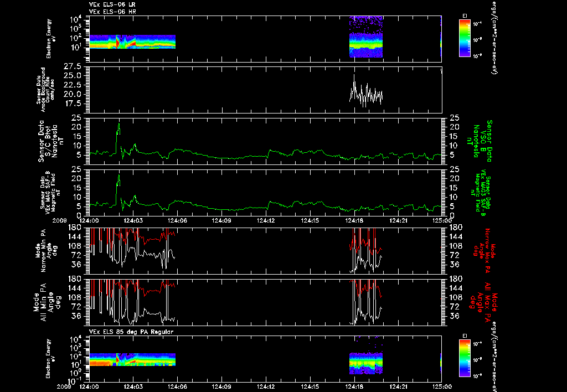This screenshot has height=392, width=567.
Task: Click the '124:12' tick on the middle time axis
Action: click(x=266, y=220)
